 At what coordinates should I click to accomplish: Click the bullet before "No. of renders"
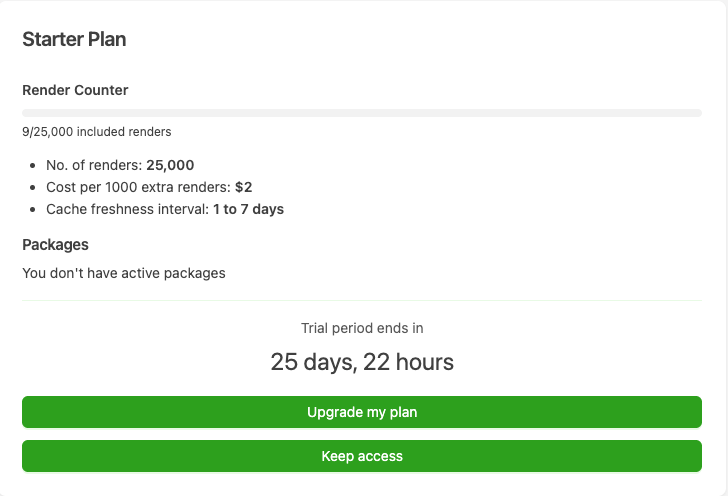coord(34,165)
